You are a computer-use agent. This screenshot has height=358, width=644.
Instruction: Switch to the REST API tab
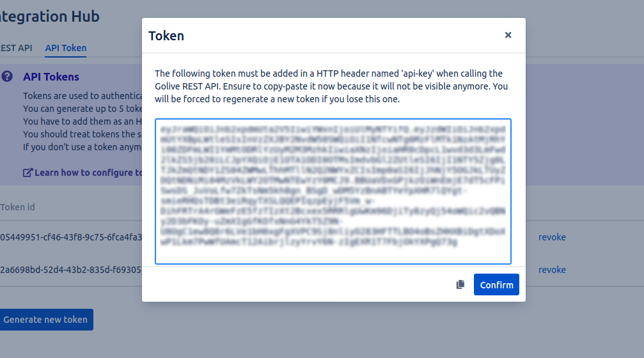click(x=16, y=48)
